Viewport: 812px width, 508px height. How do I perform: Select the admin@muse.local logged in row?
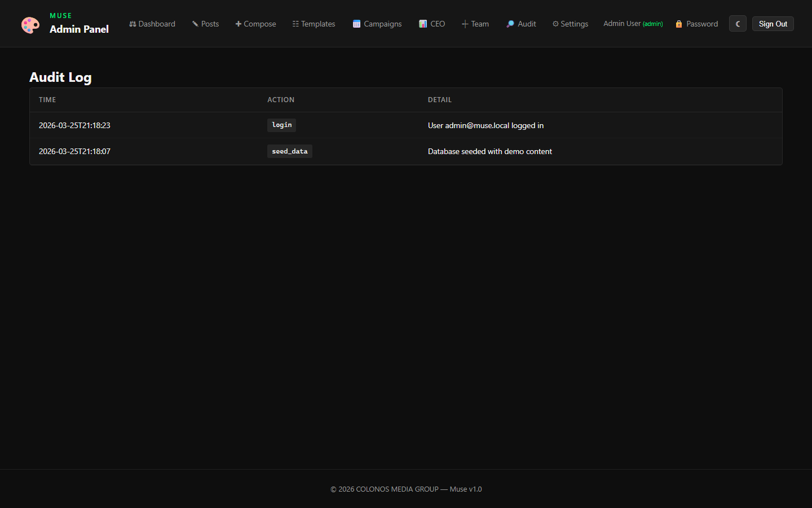pyautogui.click(x=486, y=125)
